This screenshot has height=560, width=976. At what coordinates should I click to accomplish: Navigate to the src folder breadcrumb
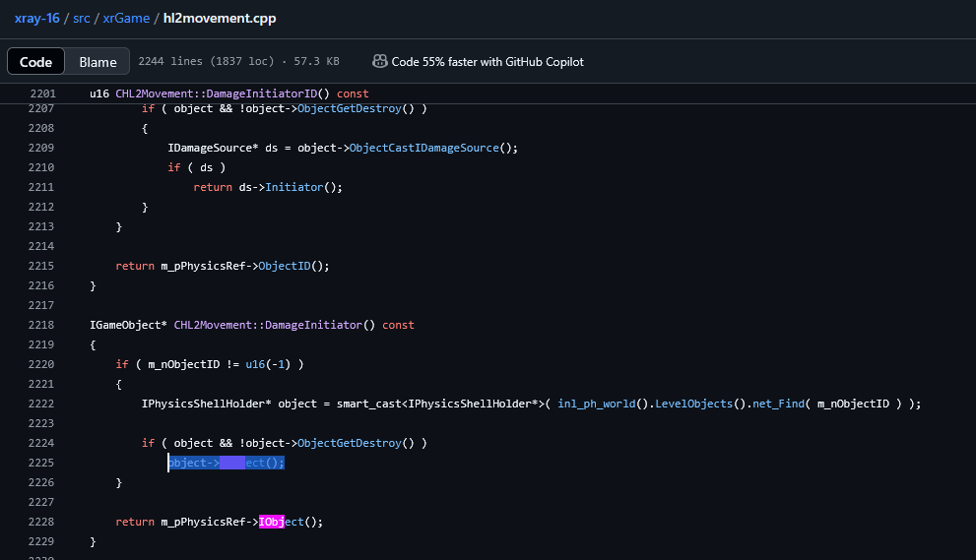click(83, 18)
